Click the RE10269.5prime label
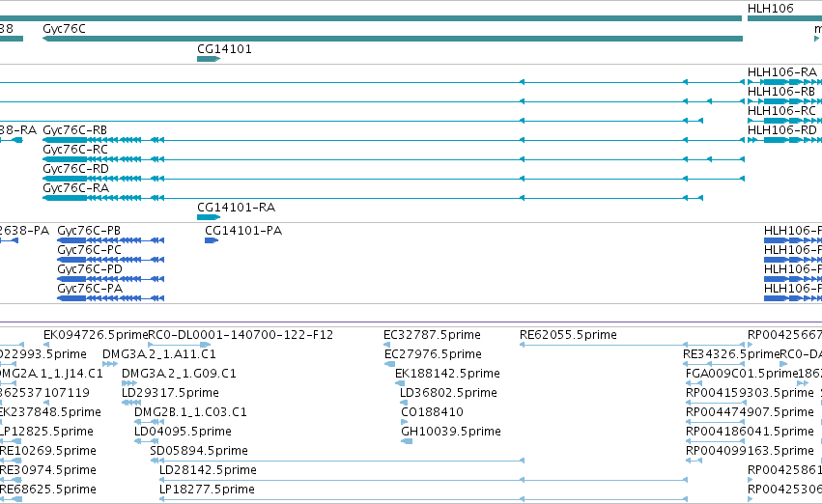822x504 pixels. (x=48, y=451)
